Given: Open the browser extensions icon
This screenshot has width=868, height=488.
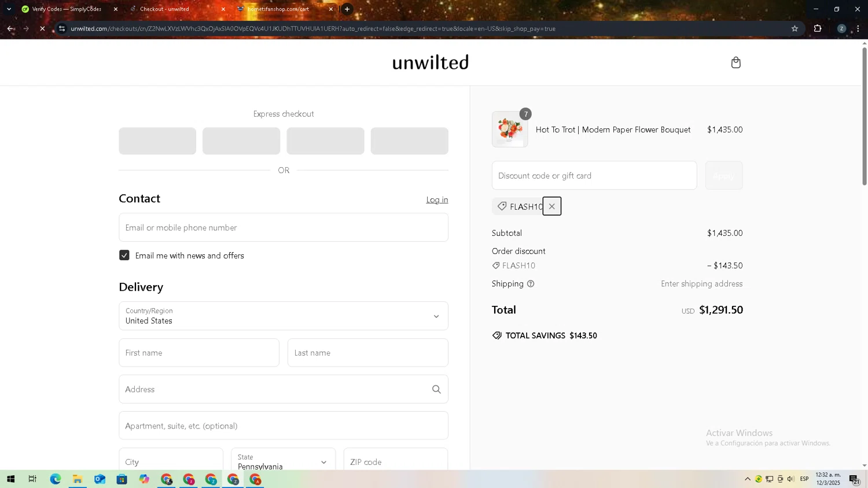Looking at the screenshot, I should tap(818, 28).
